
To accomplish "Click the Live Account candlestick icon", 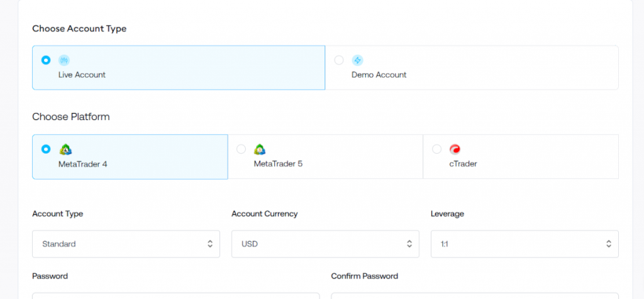I will (x=64, y=60).
